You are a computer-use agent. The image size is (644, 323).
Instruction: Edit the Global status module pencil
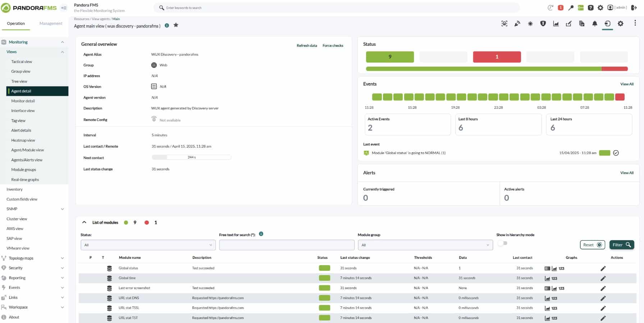click(603, 268)
